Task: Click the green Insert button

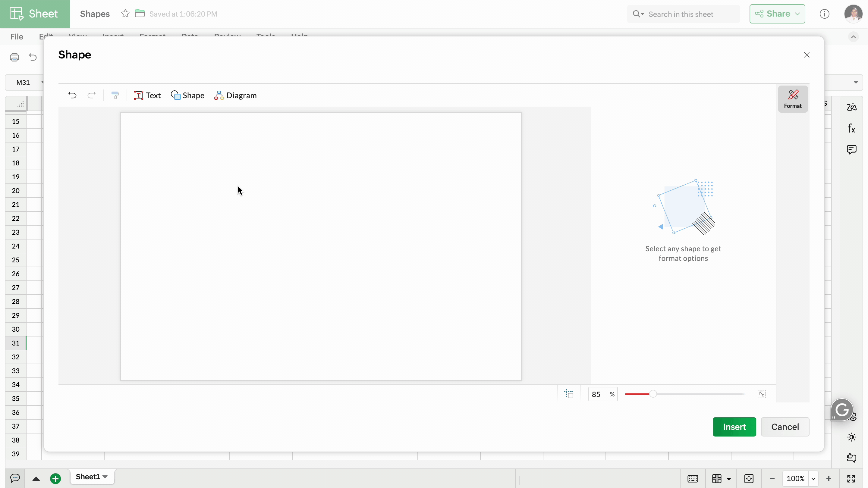Action: 734,427
